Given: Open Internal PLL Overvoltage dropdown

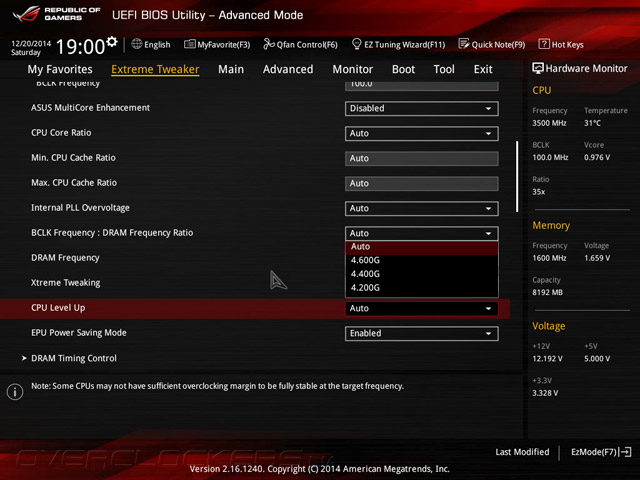Looking at the screenshot, I should pyautogui.click(x=421, y=209).
